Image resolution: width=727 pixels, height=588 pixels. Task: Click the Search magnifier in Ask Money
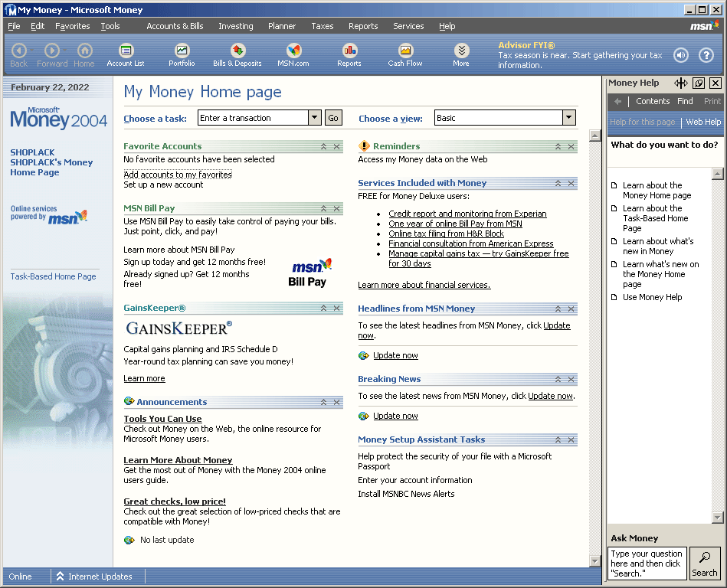point(704,563)
